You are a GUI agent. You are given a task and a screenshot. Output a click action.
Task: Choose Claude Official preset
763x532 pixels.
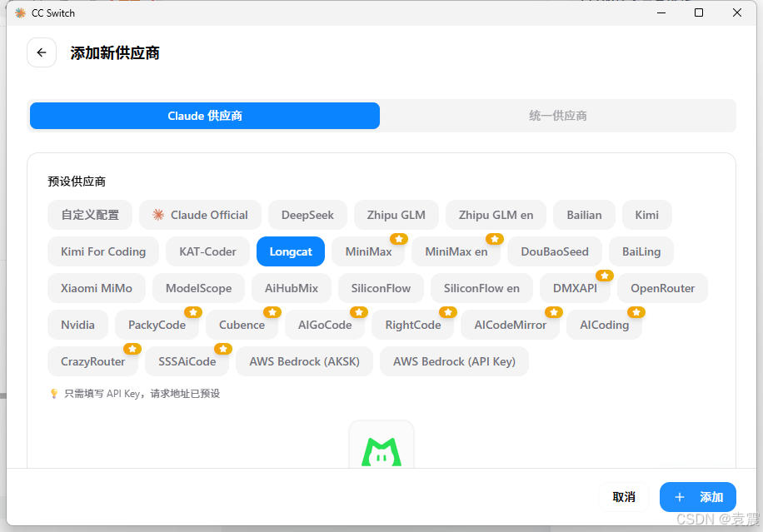pos(200,215)
